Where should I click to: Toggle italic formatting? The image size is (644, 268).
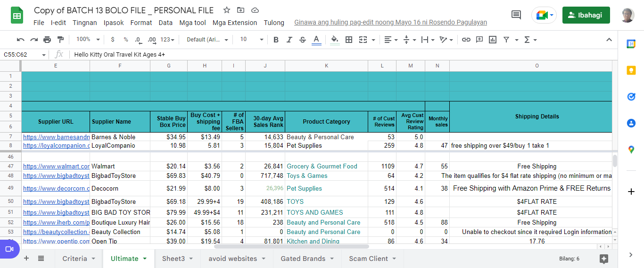coord(289,40)
